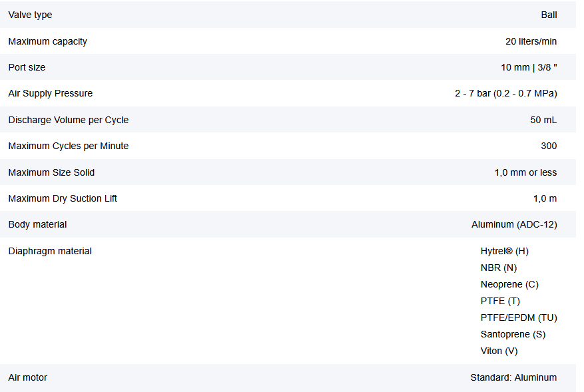Viewport: 584px width, 392px height.
Task: Click the Valve type label
Action: click(x=30, y=15)
